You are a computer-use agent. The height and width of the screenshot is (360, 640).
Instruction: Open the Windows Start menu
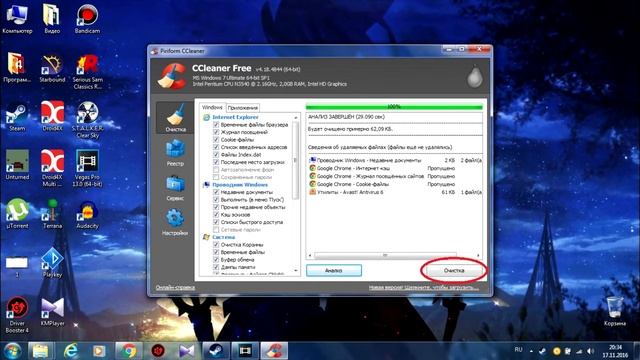pyautogui.click(x=13, y=351)
